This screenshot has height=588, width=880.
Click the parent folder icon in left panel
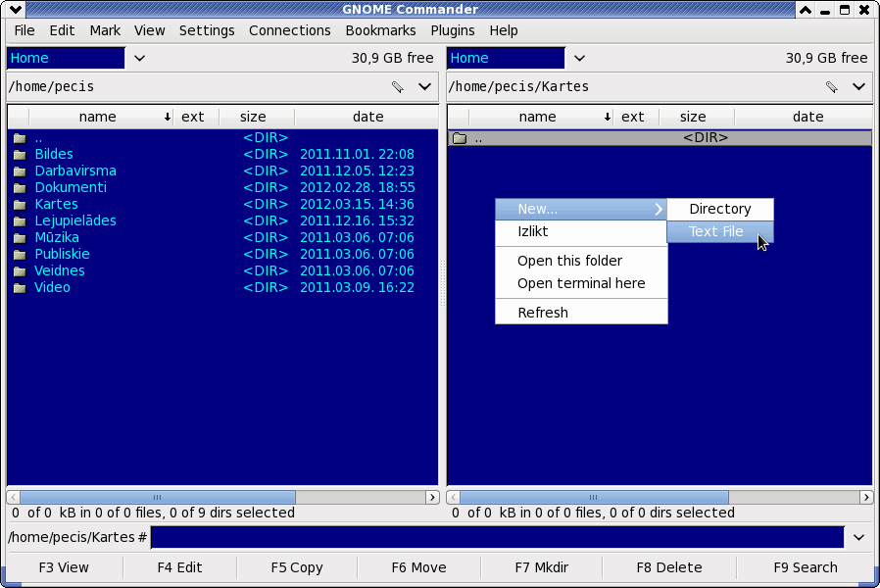coord(20,138)
